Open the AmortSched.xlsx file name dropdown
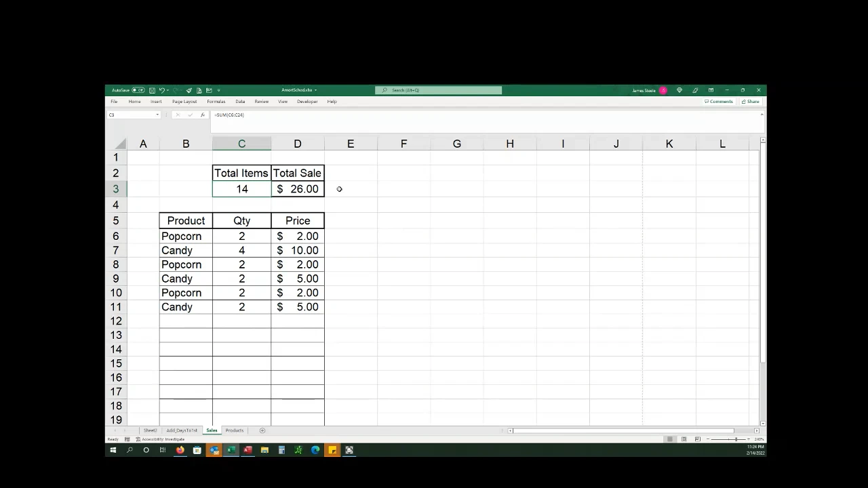This screenshot has height=488, width=868. 315,90
